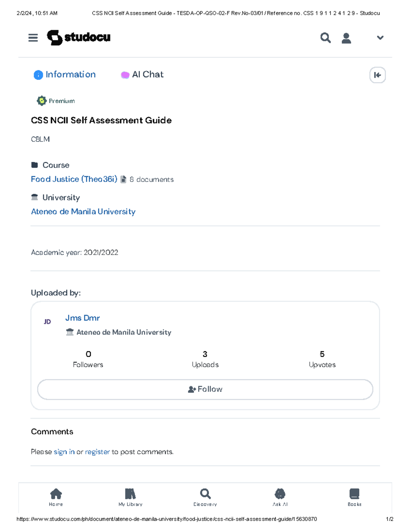Go to Home in bottom navigation

(56, 497)
